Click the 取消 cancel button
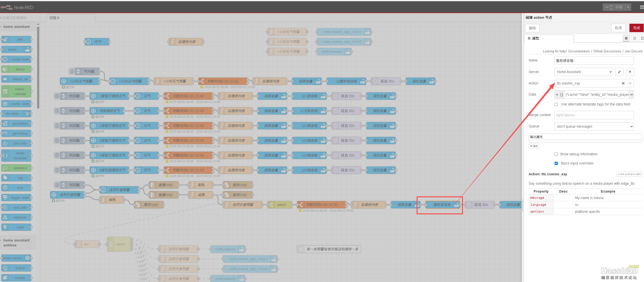This screenshot has width=644, height=282. pyautogui.click(x=618, y=28)
